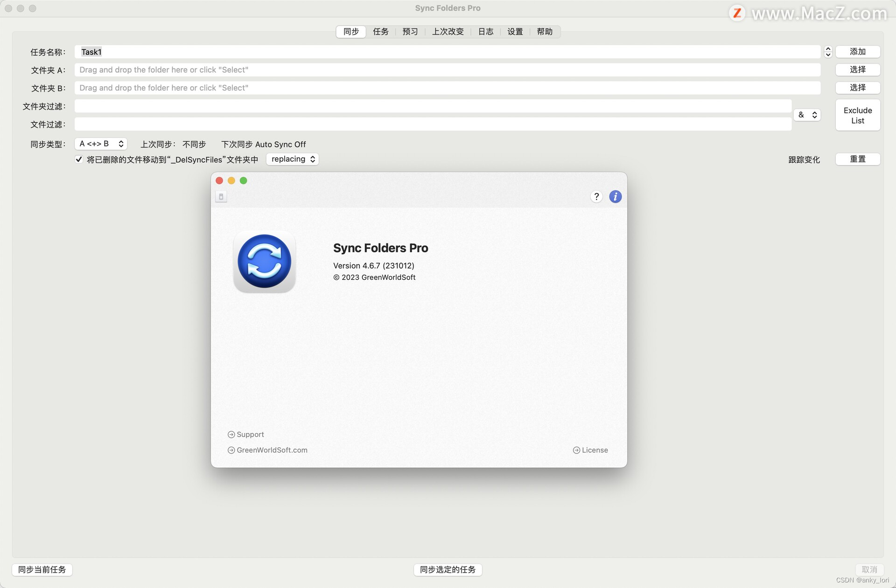
Task: Switch to the 日志 tab
Action: (486, 32)
